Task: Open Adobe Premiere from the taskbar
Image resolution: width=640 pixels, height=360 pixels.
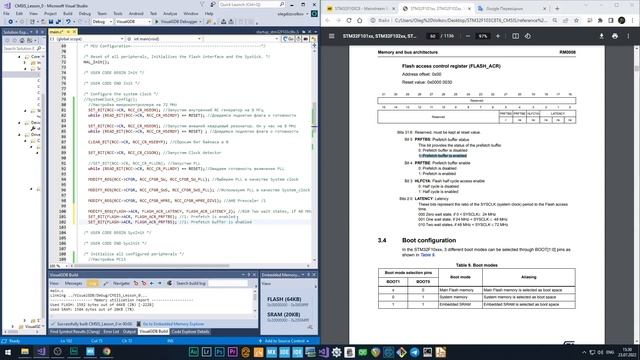Action: click(x=232, y=352)
